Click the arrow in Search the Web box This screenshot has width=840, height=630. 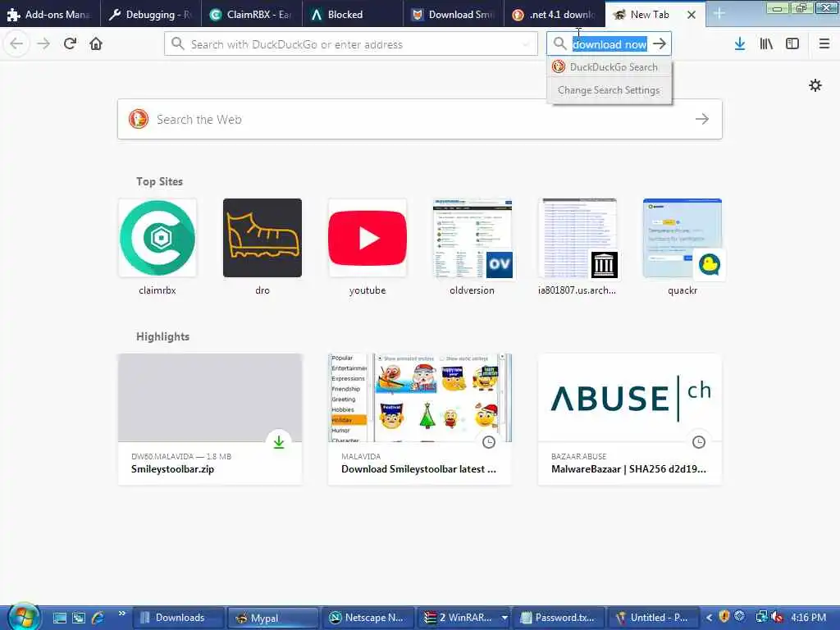[702, 119]
